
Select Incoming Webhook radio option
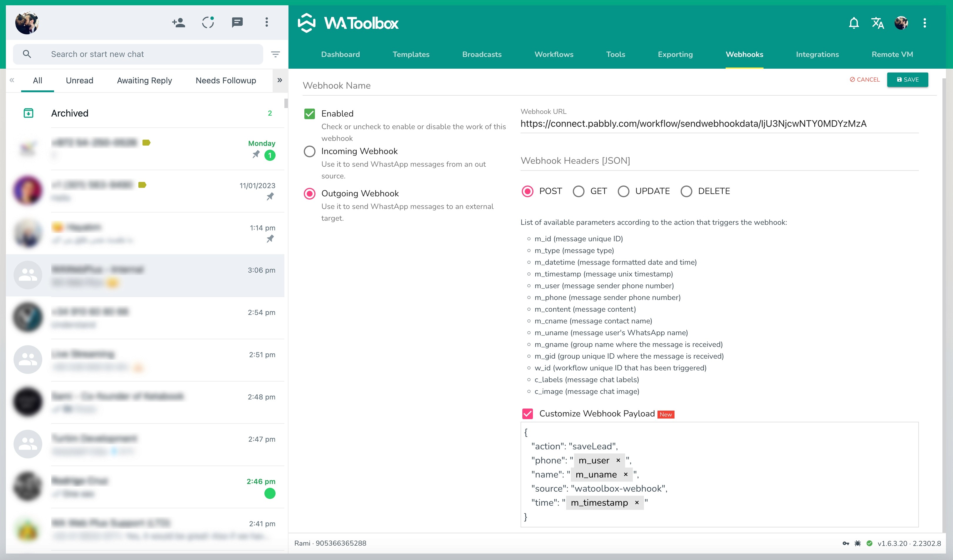pyautogui.click(x=309, y=151)
